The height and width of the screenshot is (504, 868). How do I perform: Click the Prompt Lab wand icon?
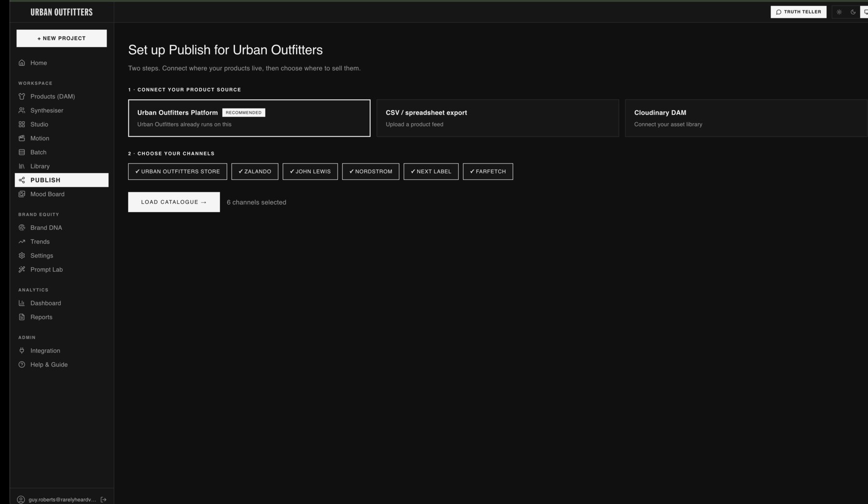click(22, 270)
